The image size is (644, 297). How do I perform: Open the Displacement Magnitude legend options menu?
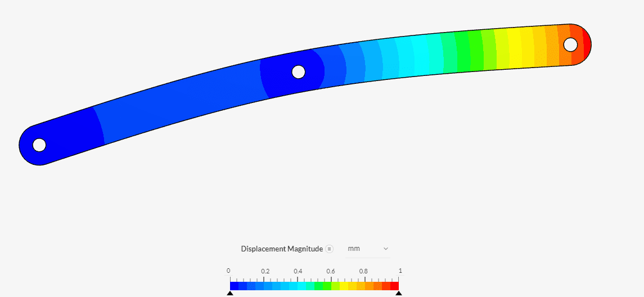pyautogui.click(x=330, y=249)
